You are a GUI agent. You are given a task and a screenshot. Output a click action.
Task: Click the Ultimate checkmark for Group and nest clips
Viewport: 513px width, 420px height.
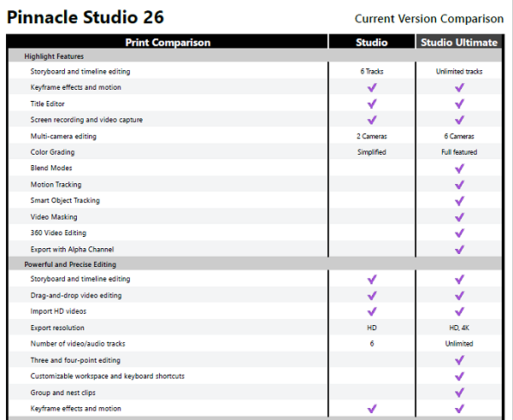pos(459,392)
